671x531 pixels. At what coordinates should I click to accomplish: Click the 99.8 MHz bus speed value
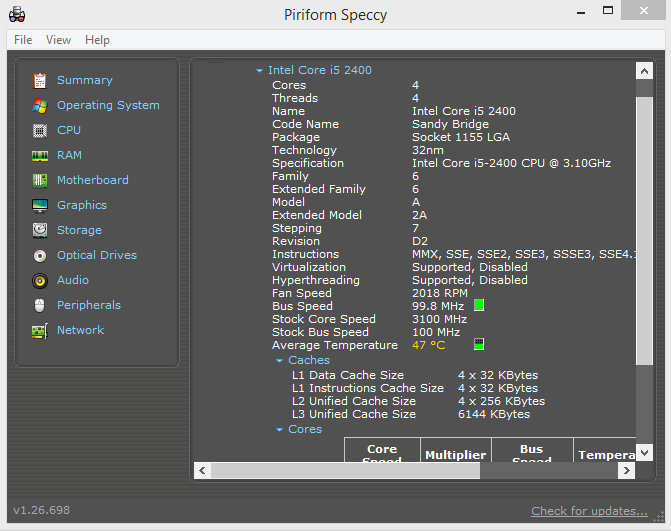point(438,306)
